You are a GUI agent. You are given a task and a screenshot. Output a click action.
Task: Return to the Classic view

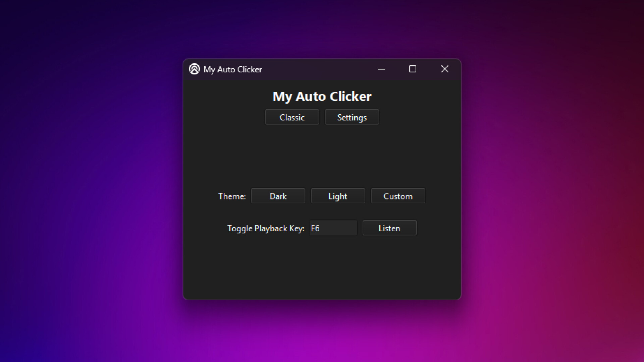[x=291, y=117]
